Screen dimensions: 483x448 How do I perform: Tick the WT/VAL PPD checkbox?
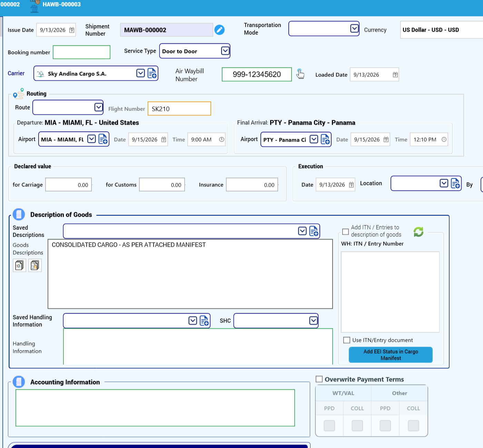[329, 426]
